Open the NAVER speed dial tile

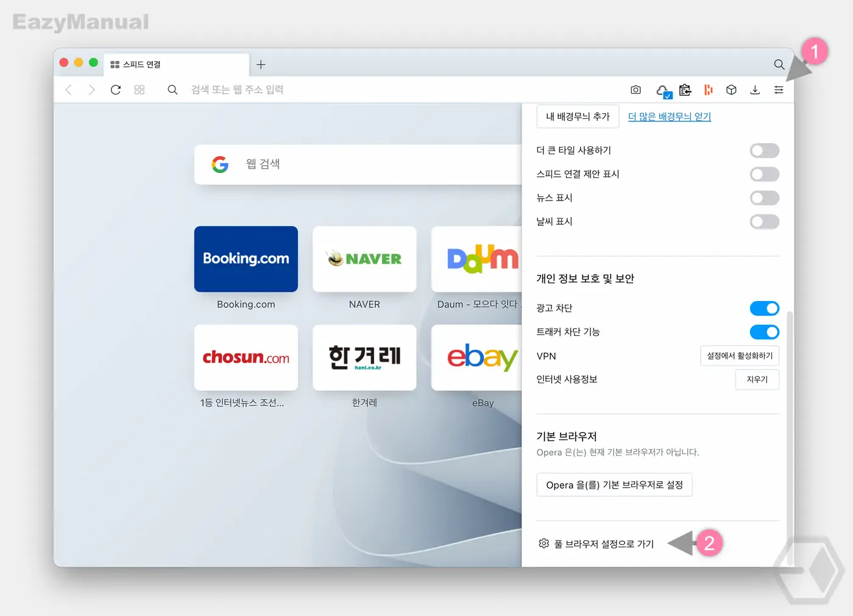point(364,259)
